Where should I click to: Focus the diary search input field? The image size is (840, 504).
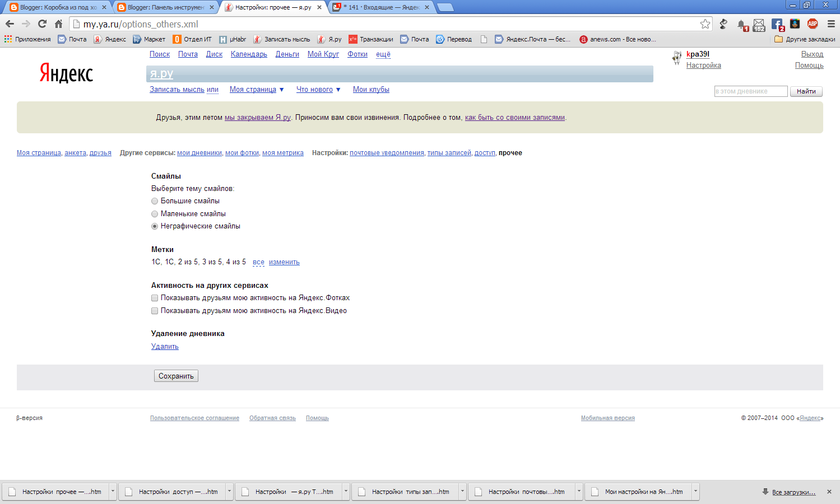point(751,91)
